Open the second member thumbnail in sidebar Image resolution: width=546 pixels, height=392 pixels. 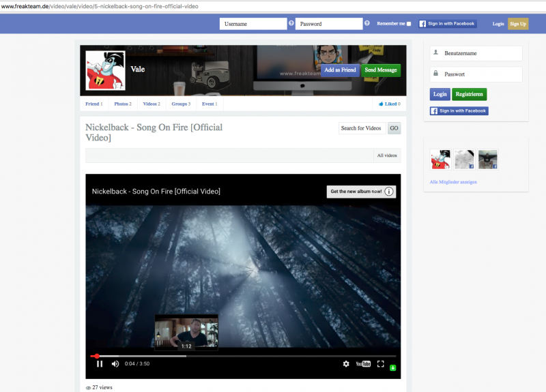[x=464, y=160]
